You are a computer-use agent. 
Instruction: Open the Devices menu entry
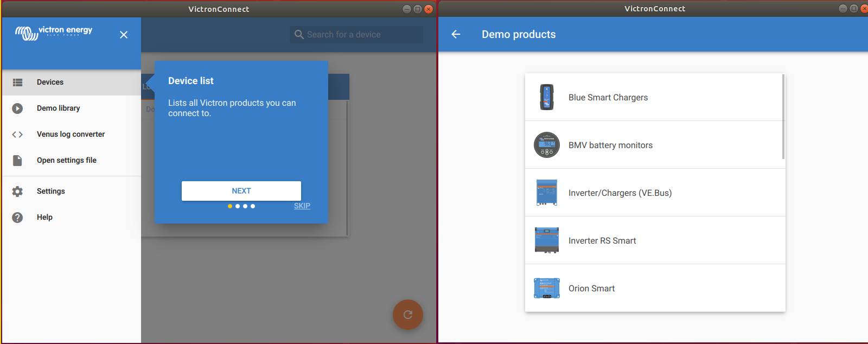point(72,82)
